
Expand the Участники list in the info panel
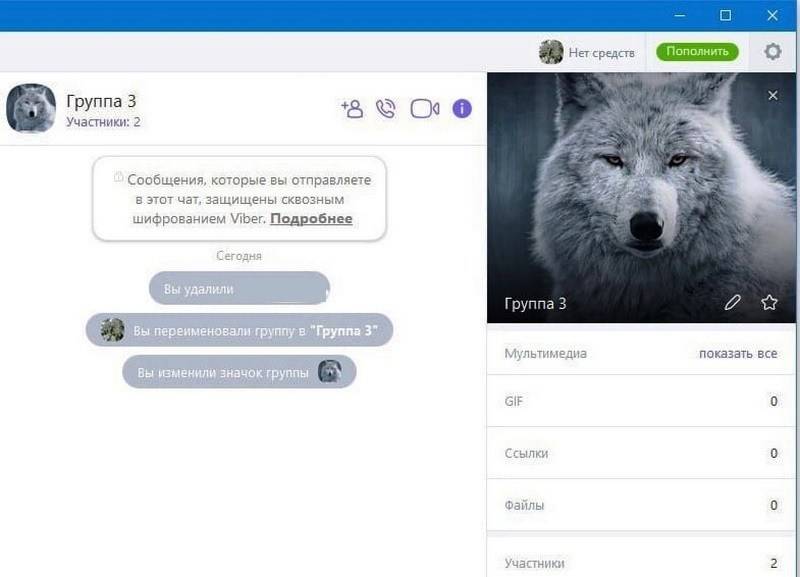point(641,562)
